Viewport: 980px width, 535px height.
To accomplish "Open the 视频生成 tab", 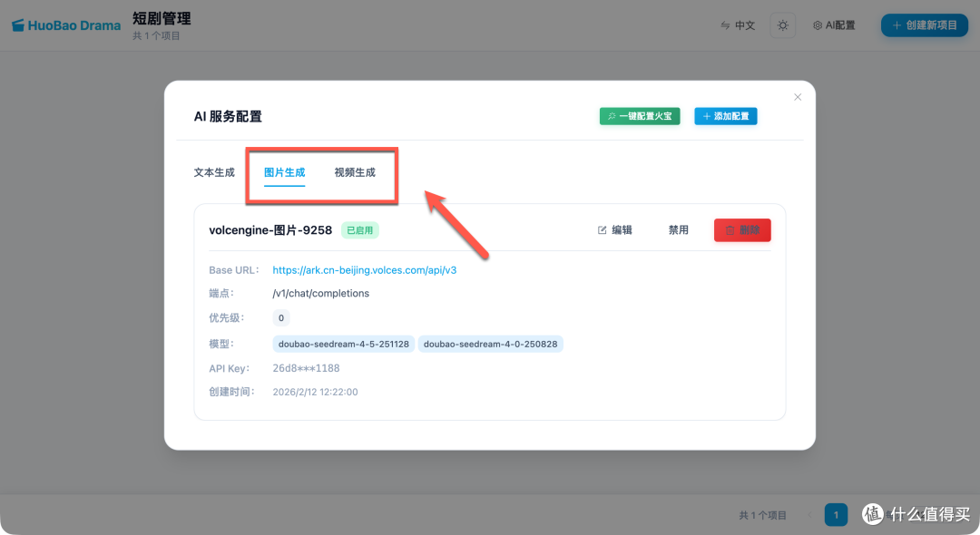I will pyautogui.click(x=355, y=172).
